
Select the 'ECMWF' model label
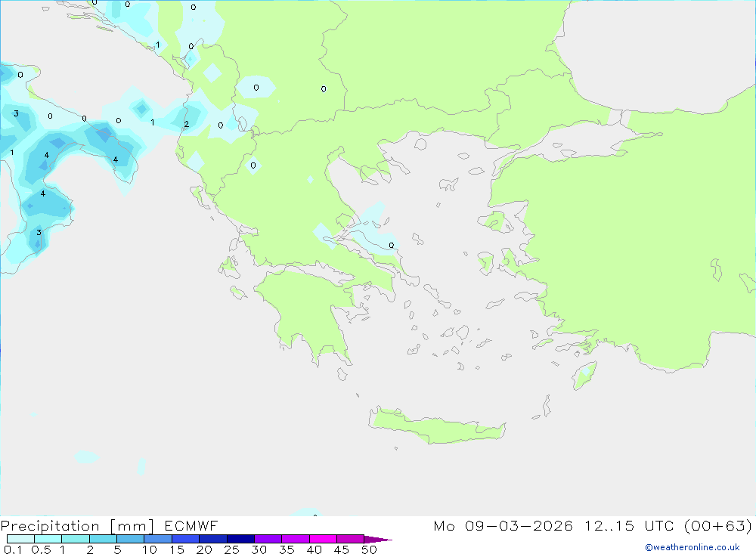(x=191, y=525)
